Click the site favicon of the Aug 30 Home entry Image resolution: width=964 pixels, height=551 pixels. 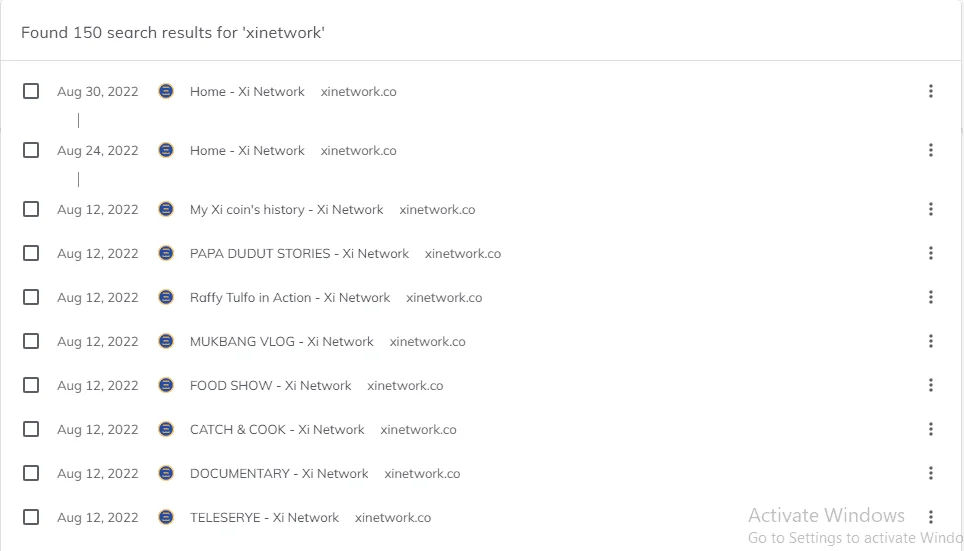[x=166, y=91]
